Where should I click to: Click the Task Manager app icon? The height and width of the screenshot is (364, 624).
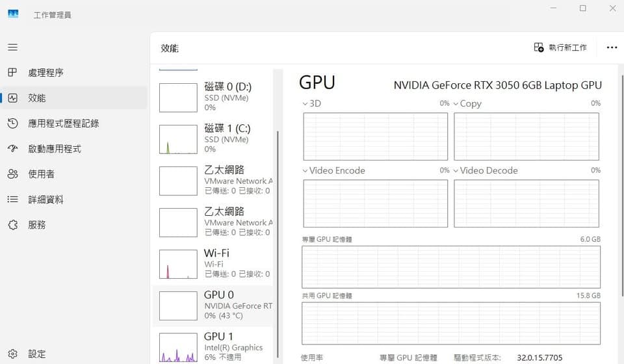[13, 14]
